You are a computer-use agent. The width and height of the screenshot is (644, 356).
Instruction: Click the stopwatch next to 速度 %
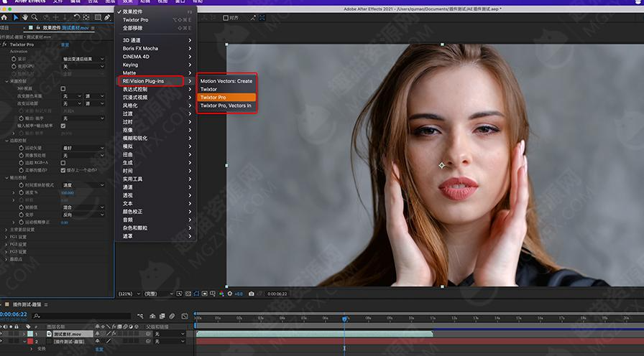(x=21, y=193)
